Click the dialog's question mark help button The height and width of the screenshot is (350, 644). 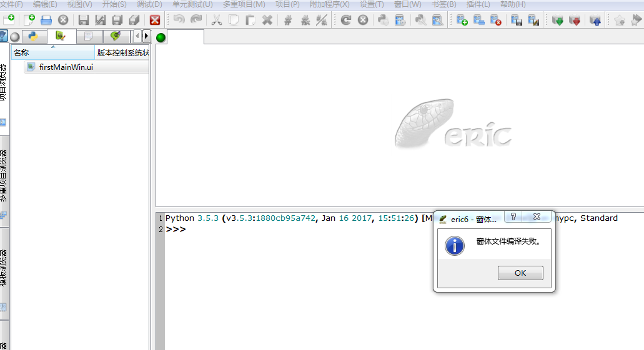pyautogui.click(x=513, y=216)
